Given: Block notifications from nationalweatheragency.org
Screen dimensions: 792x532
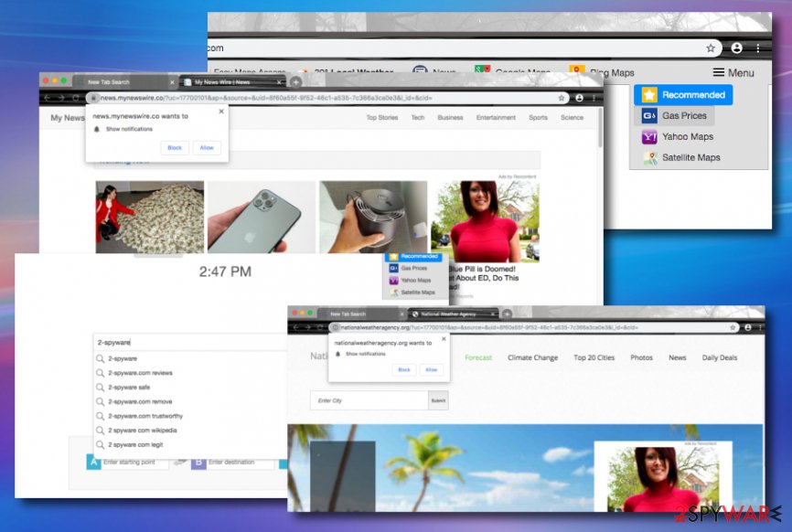Looking at the screenshot, I should pos(404,370).
